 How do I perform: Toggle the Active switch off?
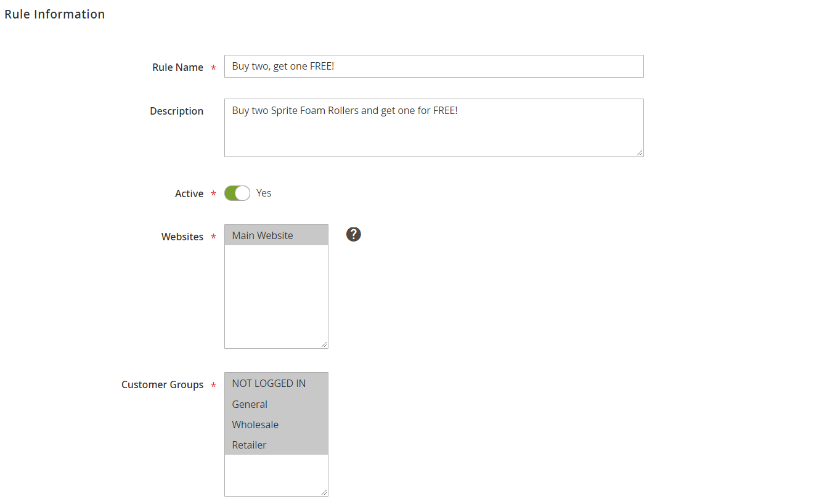(237, 193)
